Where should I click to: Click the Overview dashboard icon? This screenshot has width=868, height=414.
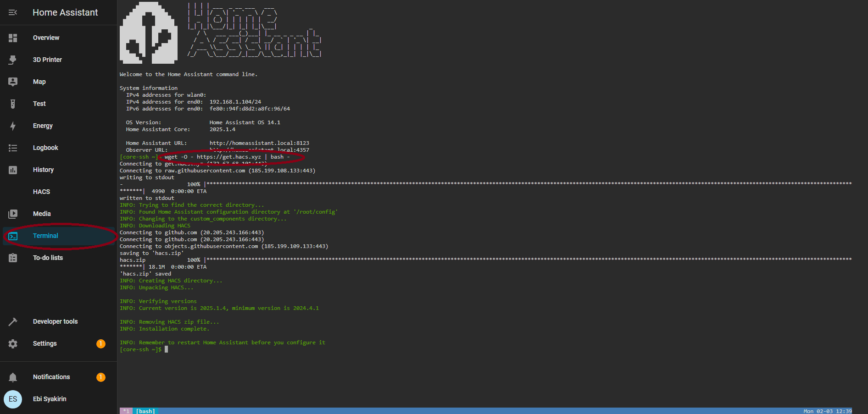tap(13, 38)
